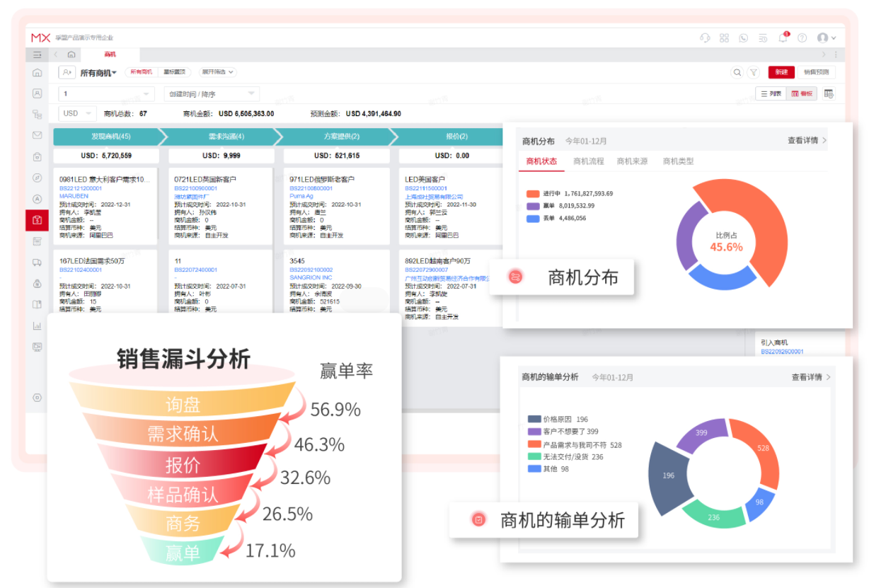869x588 pixels.
Task: Open the customer link Puma Ag
Action: 303,195
